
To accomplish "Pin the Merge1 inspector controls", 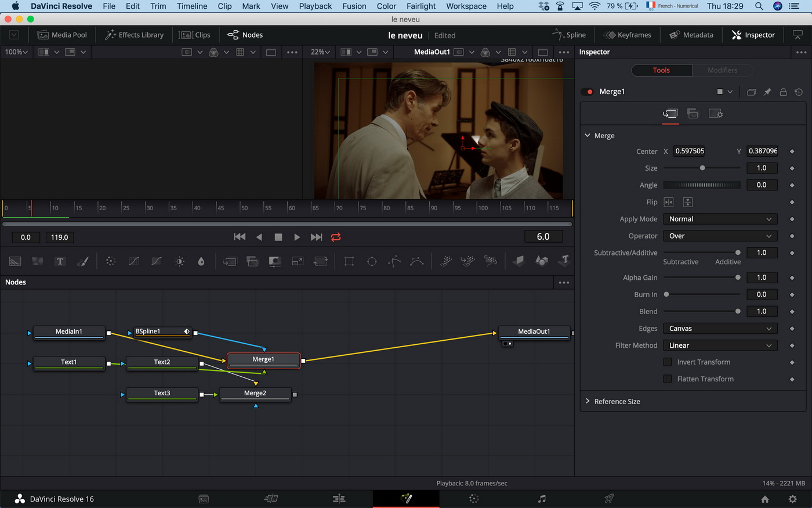I will [x=767, y=92].
